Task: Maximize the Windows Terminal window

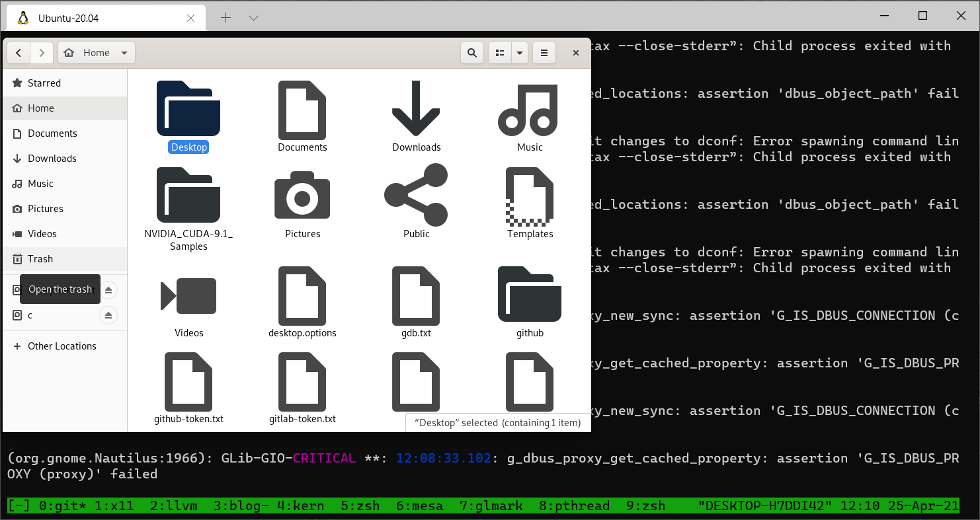Action: point(922,16)
